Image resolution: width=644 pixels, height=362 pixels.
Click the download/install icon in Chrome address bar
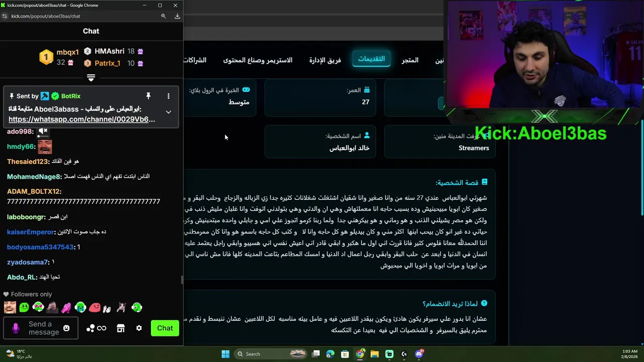[177, 16]
